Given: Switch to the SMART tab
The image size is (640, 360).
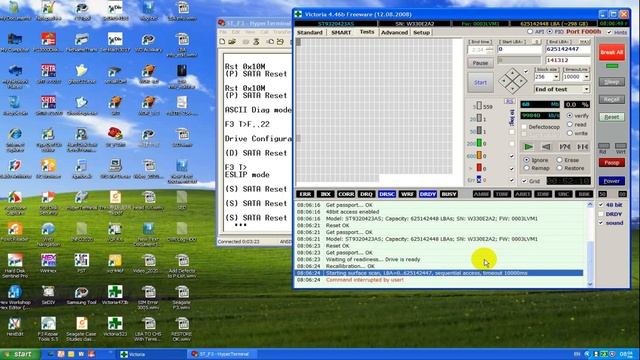Looking at the screenshot, I should click(x=341, y=32).
